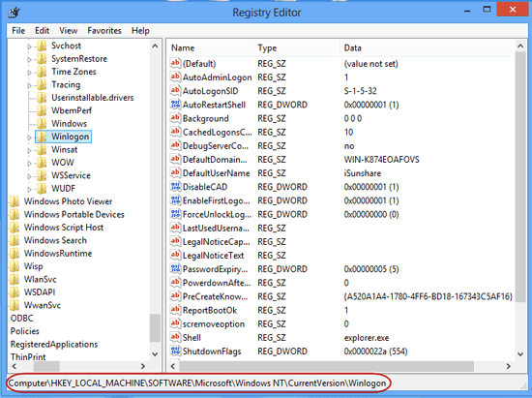This screenshot has height=398, width=532.
Task: Select the Windows Photo Viewer folder icon
Action: point(15,201)
